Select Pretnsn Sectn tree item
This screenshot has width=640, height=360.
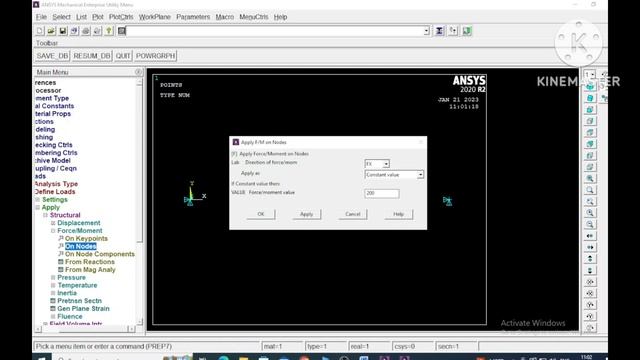79,301
